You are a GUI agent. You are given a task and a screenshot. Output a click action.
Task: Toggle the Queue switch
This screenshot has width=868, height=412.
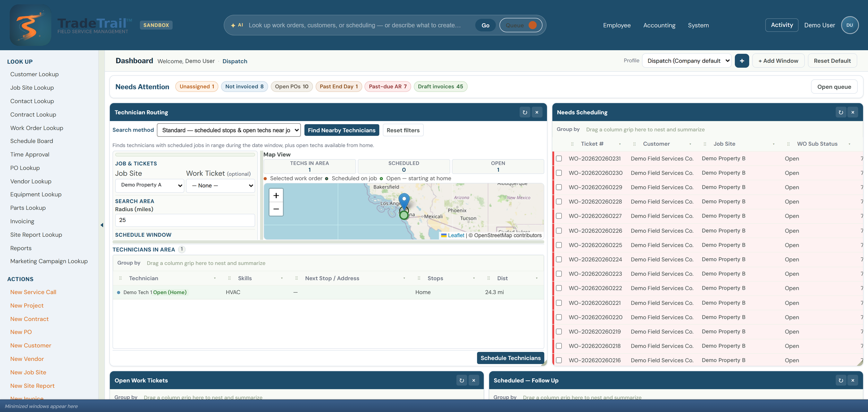[x=521, y=25]
